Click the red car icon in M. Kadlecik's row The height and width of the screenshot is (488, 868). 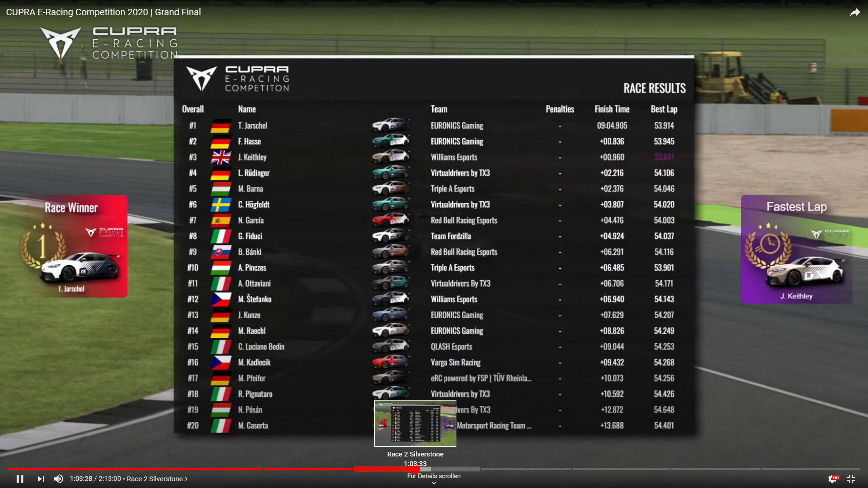(390, 362)
